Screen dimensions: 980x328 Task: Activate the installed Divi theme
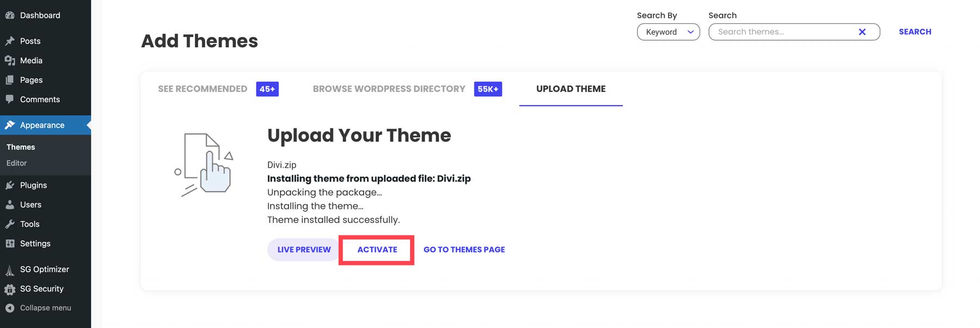(377, 250)
